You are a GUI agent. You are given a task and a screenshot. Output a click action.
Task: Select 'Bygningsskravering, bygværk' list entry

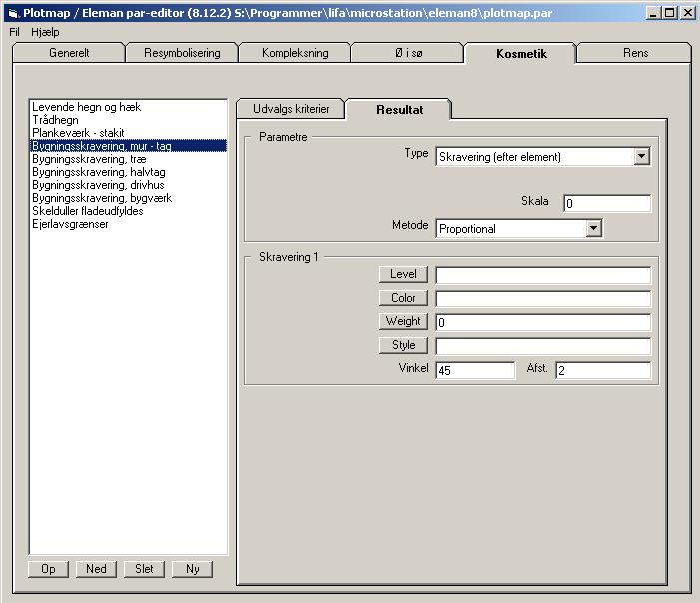(128, 198)
